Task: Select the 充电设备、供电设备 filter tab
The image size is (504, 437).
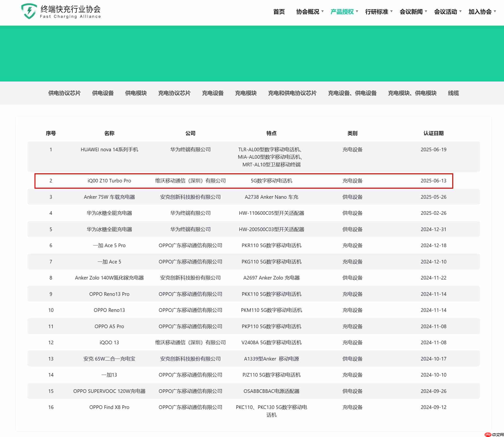Action: [x=352, y=93]
